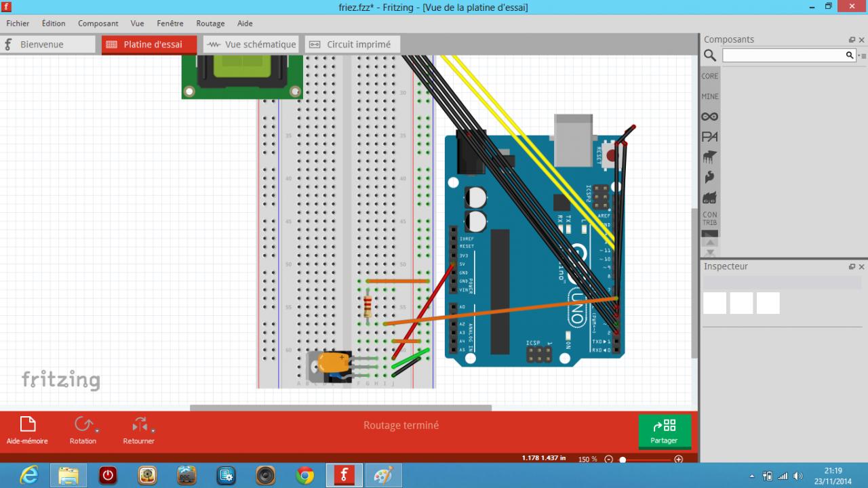
Task: Open the Retourner dropdown arrow
Action: pyautogui.click(x=153, y=430)
